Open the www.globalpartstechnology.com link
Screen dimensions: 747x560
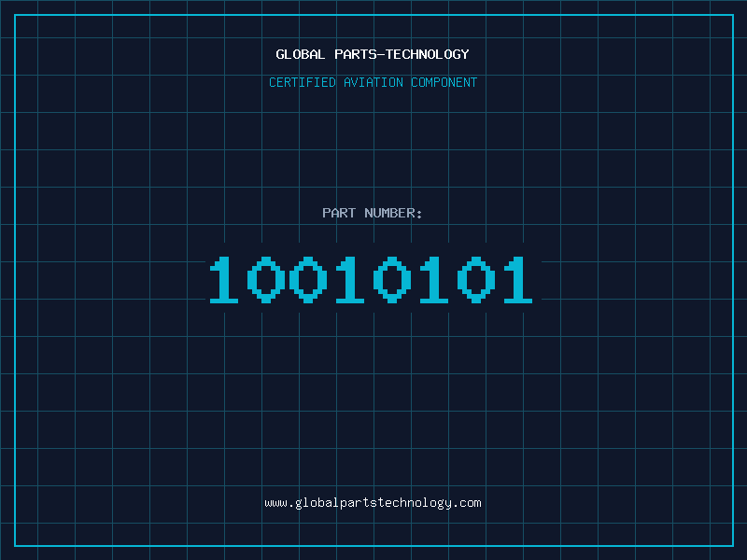[373, 503]
